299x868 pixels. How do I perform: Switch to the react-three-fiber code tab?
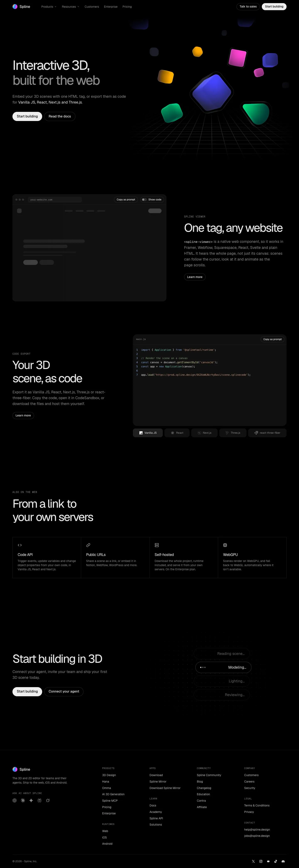[267, 433]
